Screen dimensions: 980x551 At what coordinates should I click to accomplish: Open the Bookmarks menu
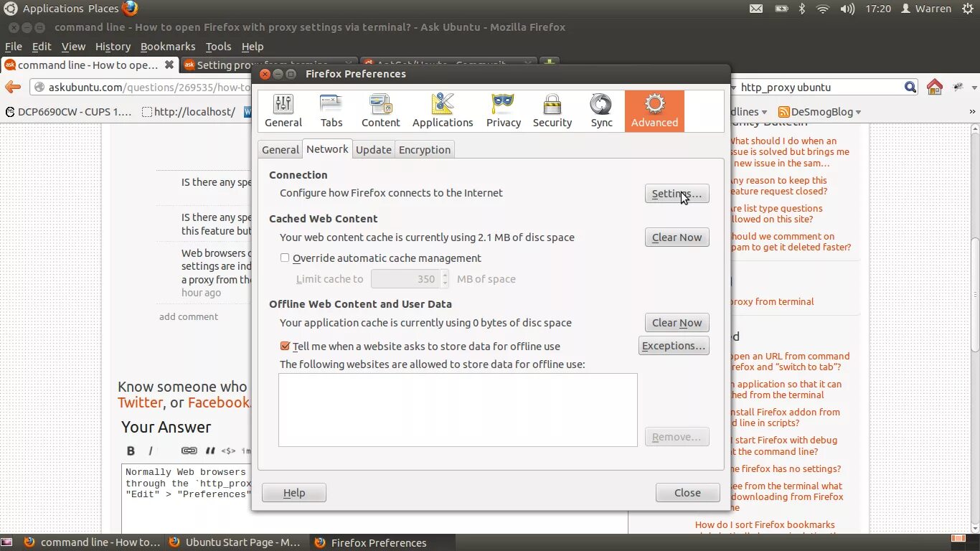168,47
